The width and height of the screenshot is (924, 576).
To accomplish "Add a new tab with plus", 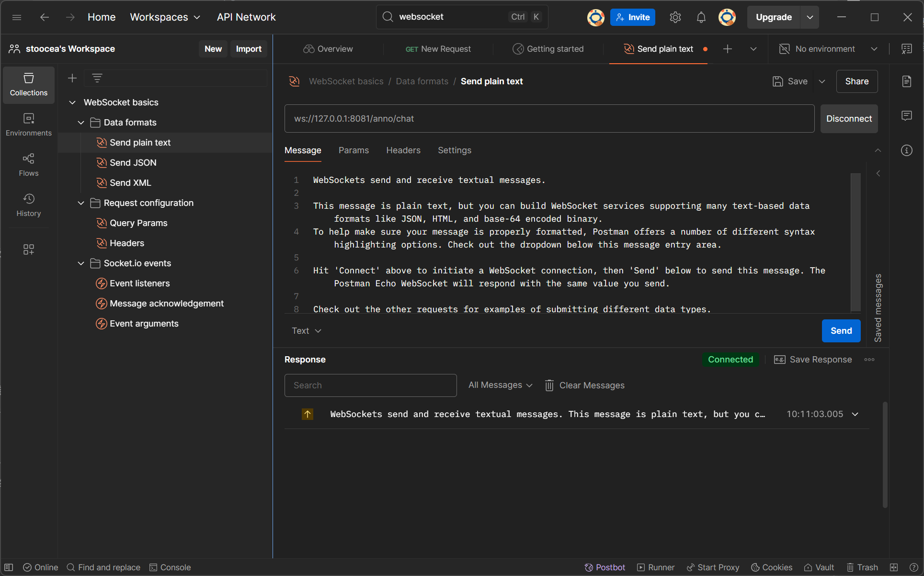I will click(x=728, y=49).
